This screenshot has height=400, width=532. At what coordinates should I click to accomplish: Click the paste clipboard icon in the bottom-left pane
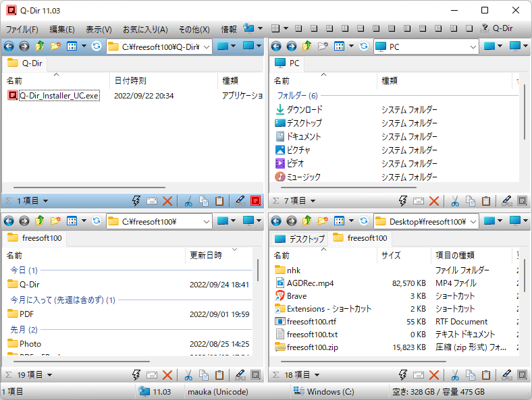[219, 375]
